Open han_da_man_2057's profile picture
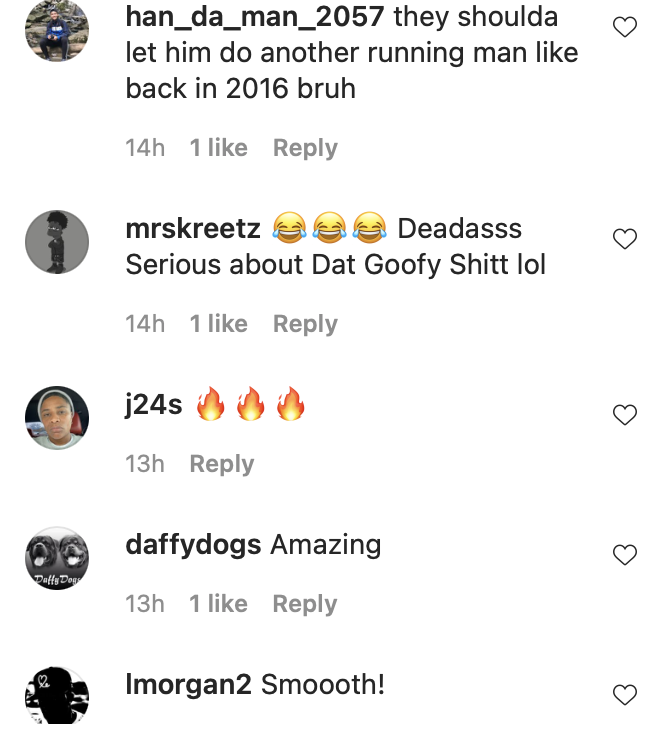648x730 pixels. click(57, 29)
